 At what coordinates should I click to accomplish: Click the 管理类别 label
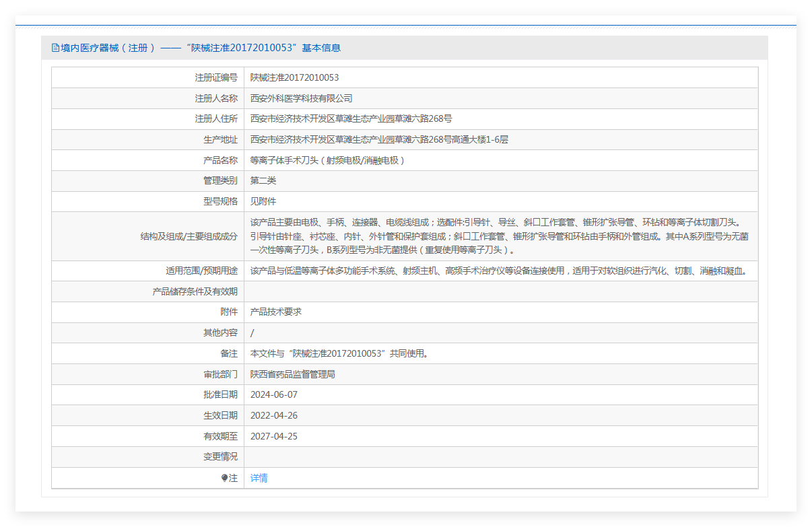click(x=220, y=180)
